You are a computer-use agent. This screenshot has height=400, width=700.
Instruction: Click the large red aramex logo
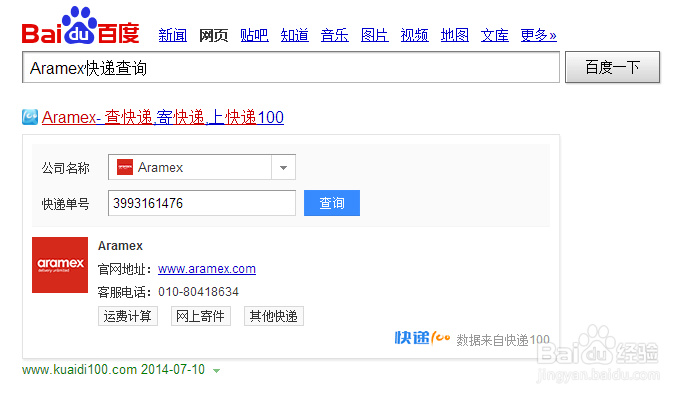pos(60,265)
